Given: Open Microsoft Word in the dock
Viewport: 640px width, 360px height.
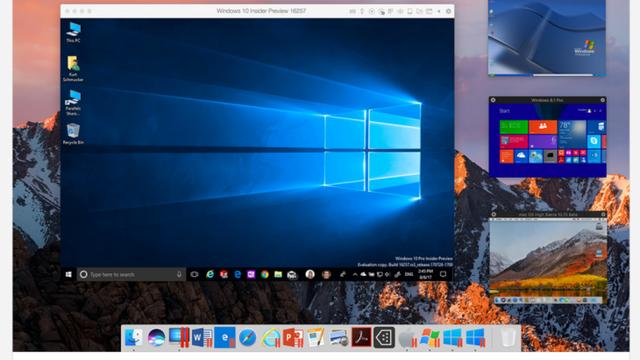Looking at the screenshot, I should tap(202, 338).
